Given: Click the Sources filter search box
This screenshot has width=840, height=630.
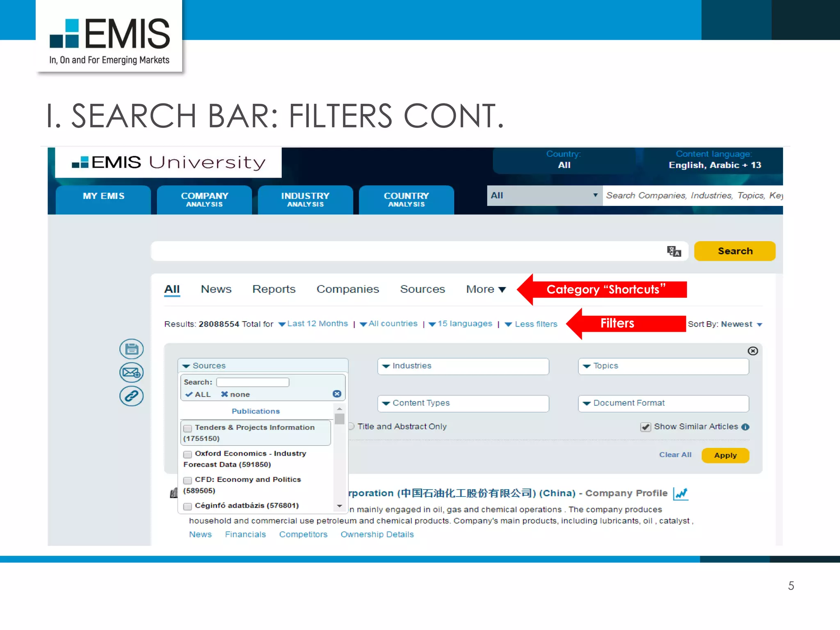Looking at the screenshot, I should (253, 382).
